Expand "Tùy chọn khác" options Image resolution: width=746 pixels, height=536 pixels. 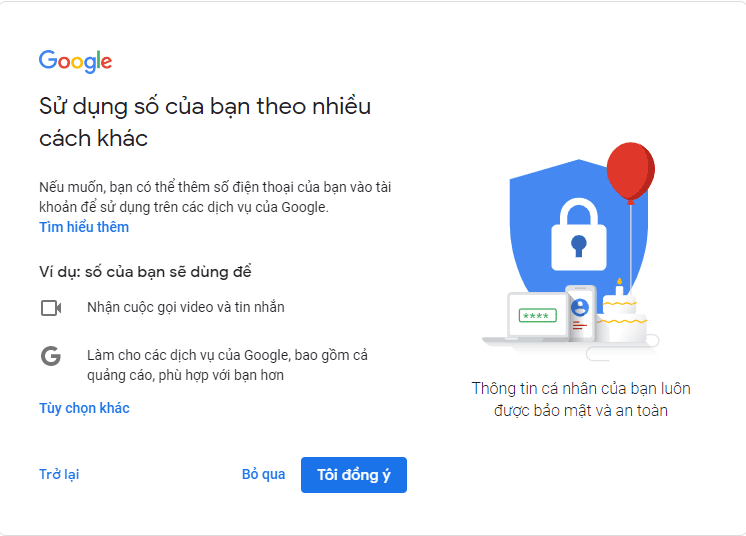(x=84, y=408)
